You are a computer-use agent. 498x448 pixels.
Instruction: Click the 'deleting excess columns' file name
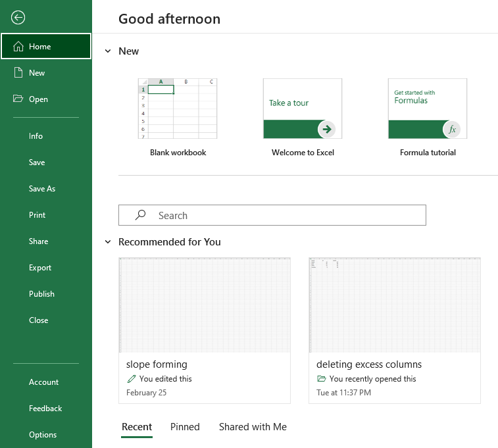pos(369,364)
